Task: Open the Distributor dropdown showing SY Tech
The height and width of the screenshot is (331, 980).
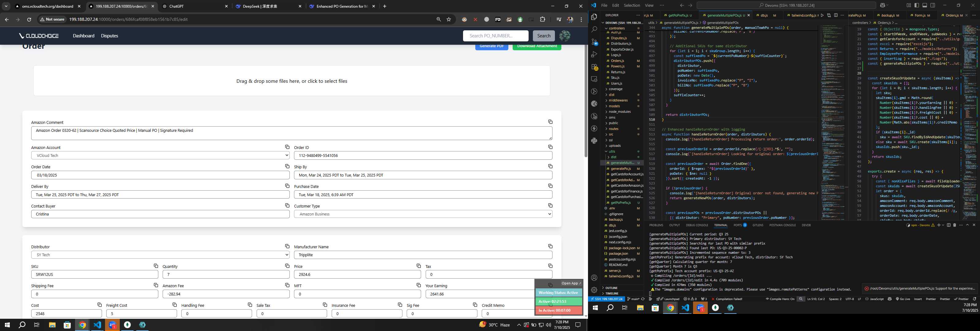Action: click(x=160, y=255)
